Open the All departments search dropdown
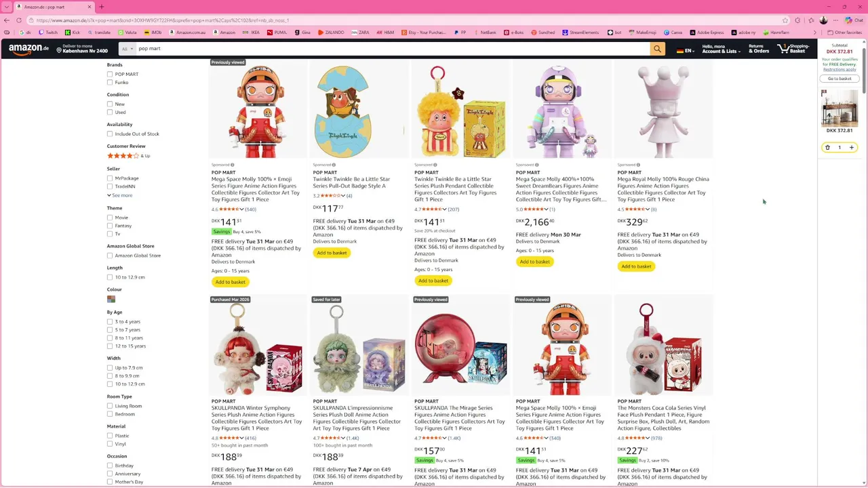The image size is (868, 488). (127, 49)
